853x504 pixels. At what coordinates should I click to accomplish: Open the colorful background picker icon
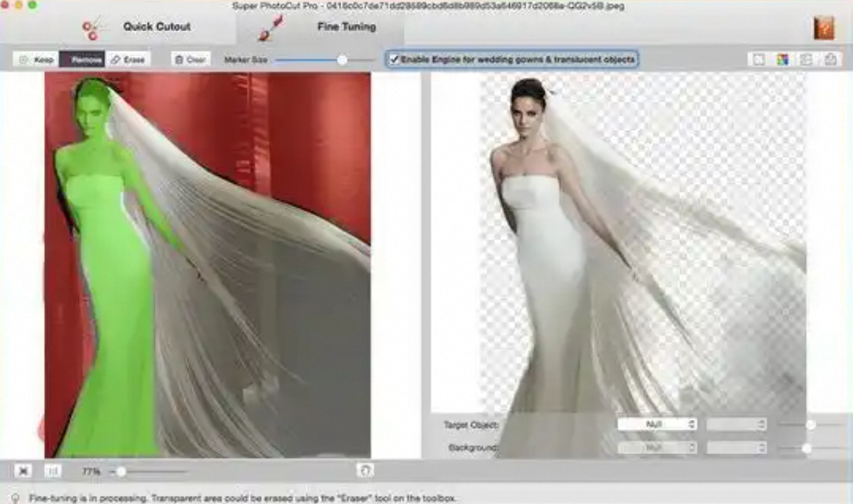(782, 59)
